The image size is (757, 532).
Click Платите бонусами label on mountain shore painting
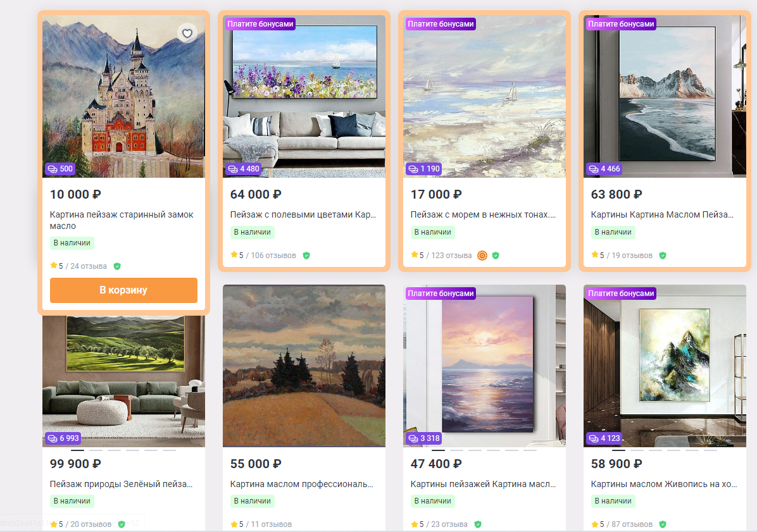(621, 23)
